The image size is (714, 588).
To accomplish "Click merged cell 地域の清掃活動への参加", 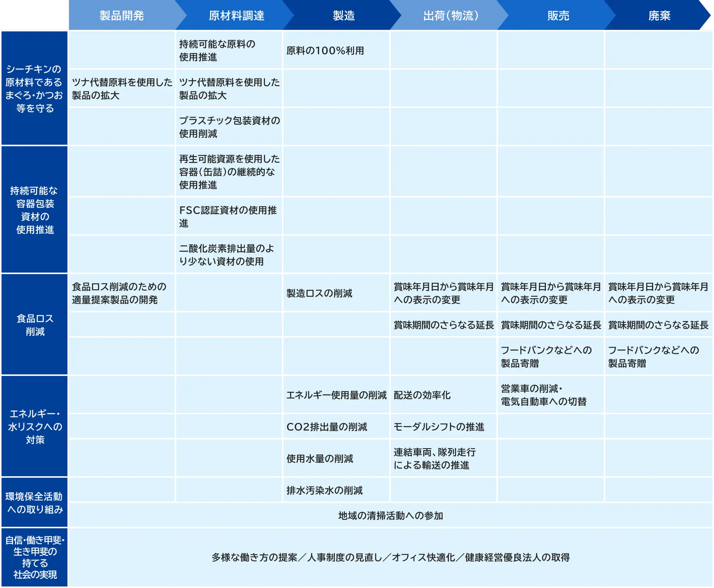I will [x=391, y=515].
